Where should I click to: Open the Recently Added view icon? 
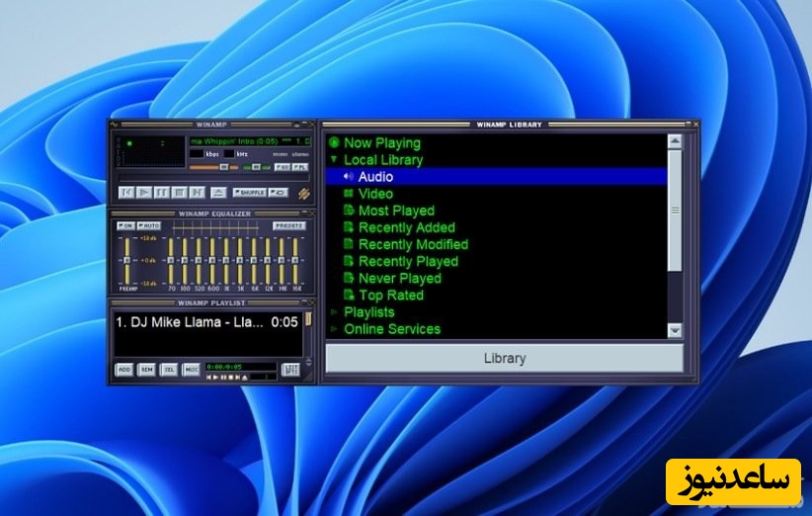click(x=349, y=227)
